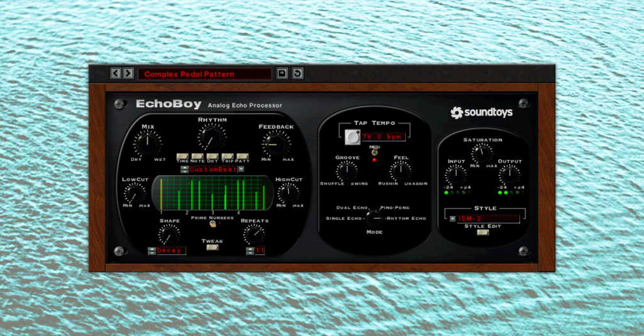Viewport: 644px width, 336px height.
Task: Click the Decay shape stepper down arrow
Action: [x=152, y=252]
